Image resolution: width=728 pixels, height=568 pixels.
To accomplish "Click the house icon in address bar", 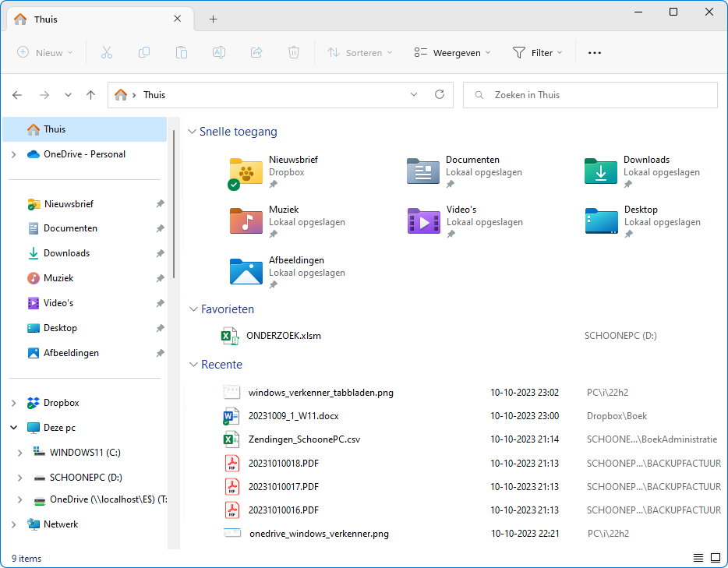I will click(x=121, y=95).
